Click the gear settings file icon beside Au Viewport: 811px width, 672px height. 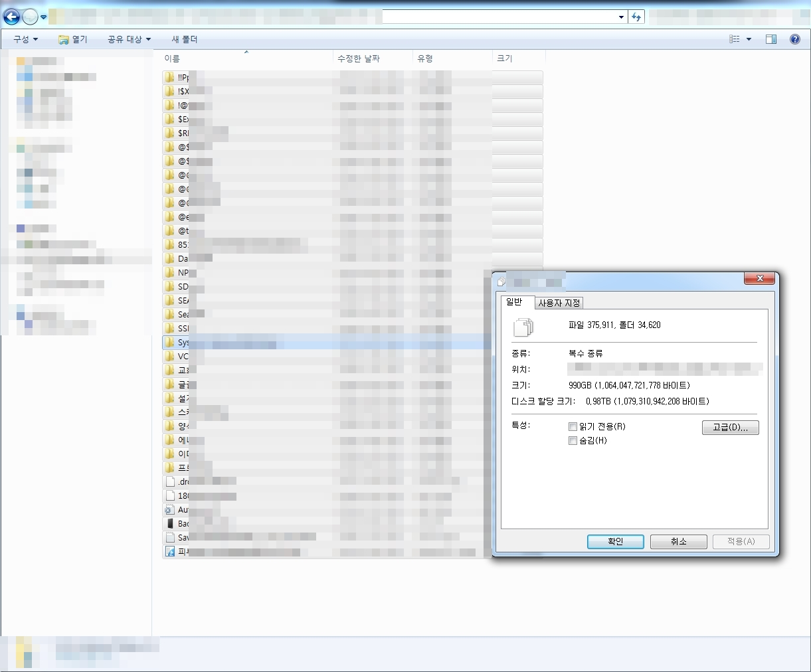click(x=169, y=509)
